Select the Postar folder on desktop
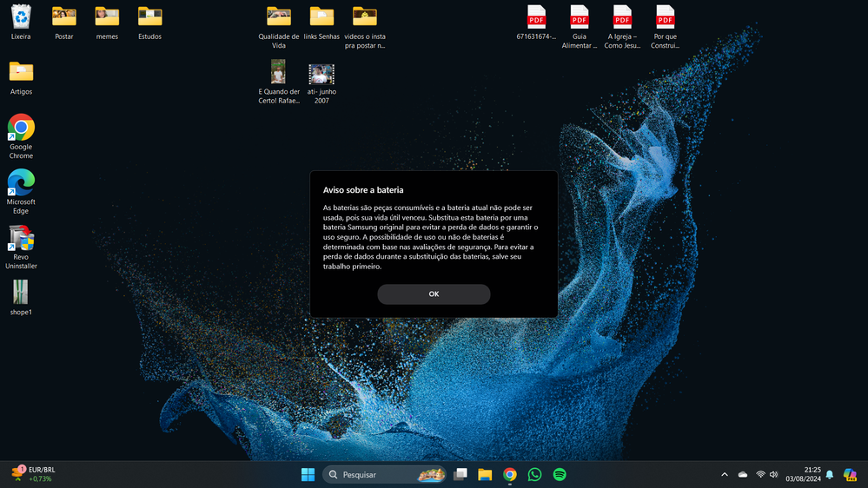The height and width of the screenshot is (488, 868). (64, 22)
